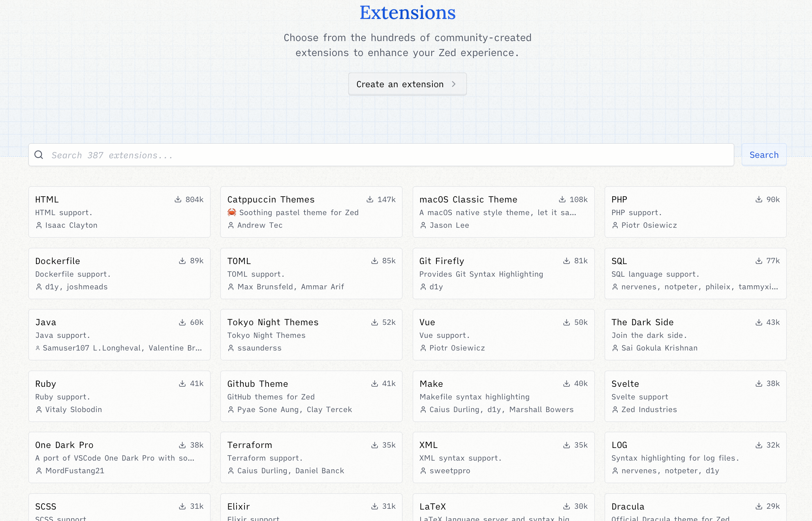
Task: Choose the LOG extension title
Action: click(x=619, y=445)
